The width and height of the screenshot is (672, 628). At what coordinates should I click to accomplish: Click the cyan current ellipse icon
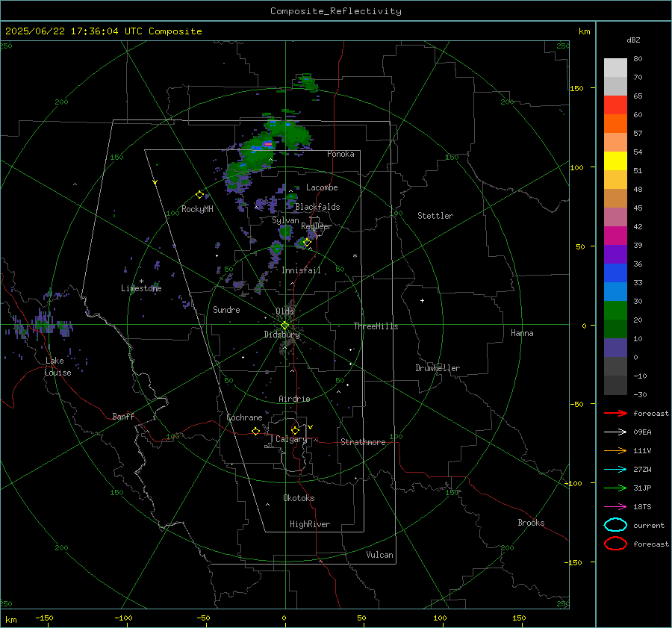pos(615,525)
